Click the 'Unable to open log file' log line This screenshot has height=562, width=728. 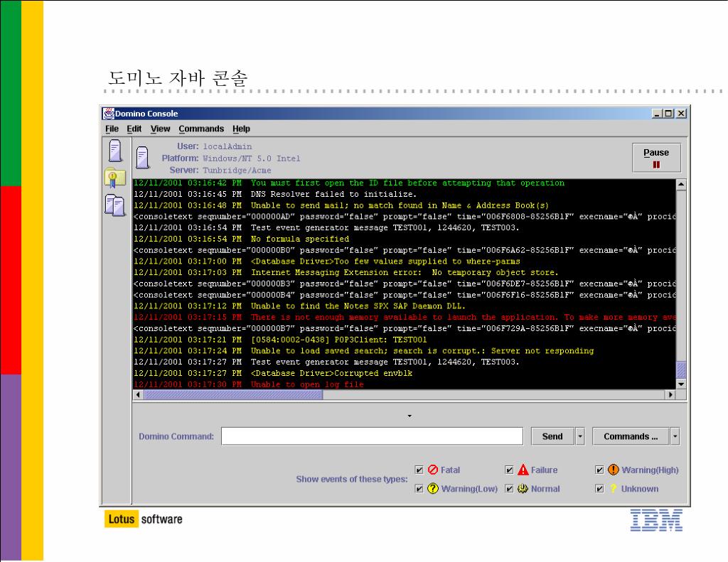[x=249, y=384]
